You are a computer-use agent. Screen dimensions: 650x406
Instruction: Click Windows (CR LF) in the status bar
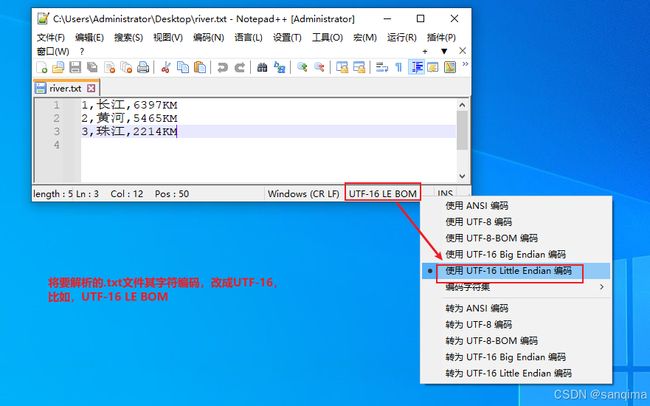click(x=303, y=193)
